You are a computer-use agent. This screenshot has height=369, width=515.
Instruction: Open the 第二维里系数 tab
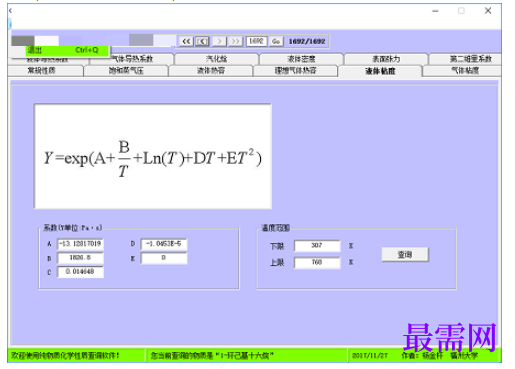466,59
